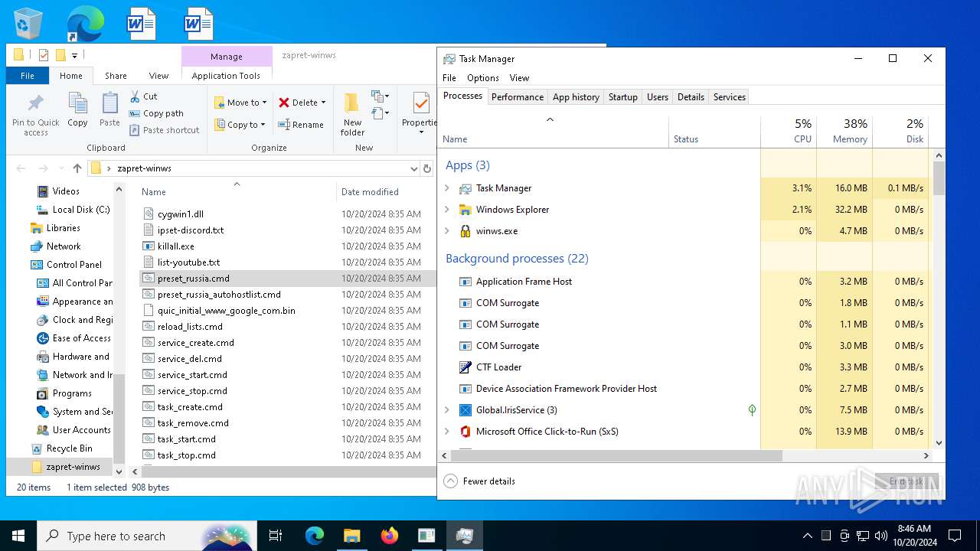The height and width of the screenshot is (551, 980).
Task: Sort processes by CPU column
Action: [x=789, y=131]
